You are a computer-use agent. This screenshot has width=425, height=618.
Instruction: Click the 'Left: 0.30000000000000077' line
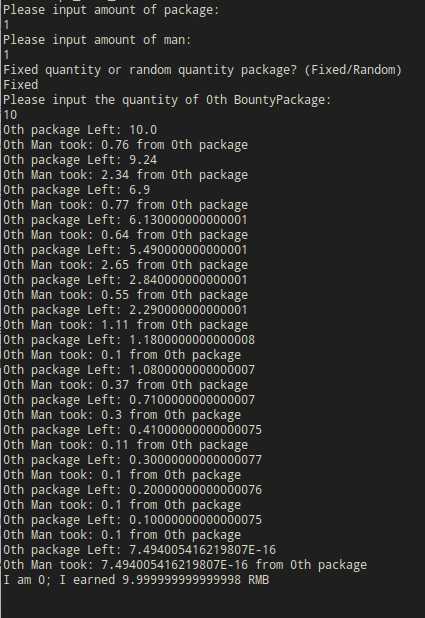click(x=132, y=459)
